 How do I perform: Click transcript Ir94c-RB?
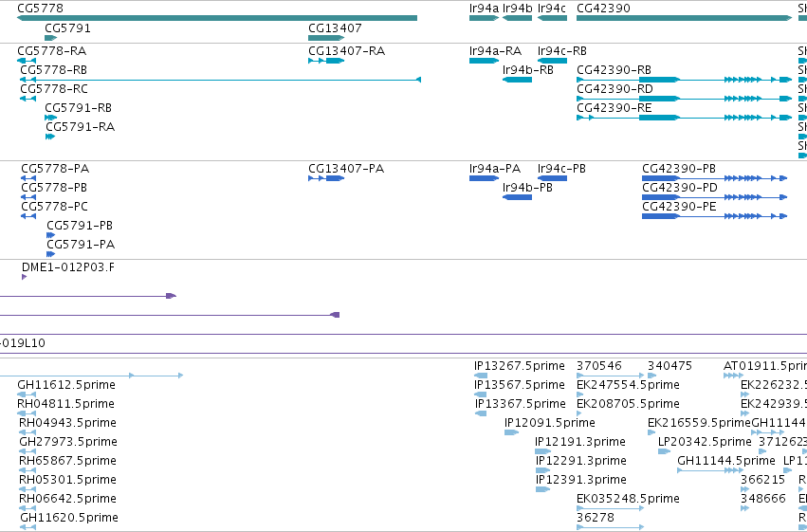[x=552, y=61]
